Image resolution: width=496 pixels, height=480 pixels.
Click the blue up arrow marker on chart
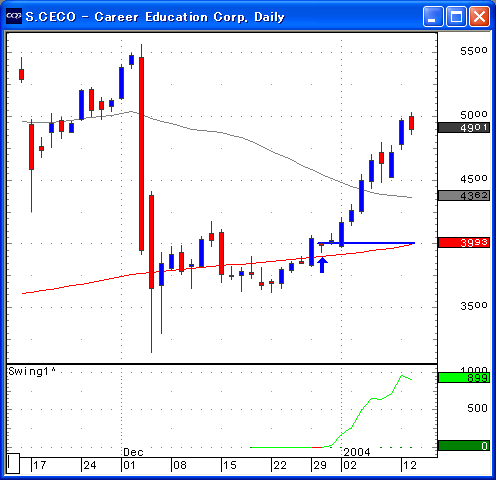coord(322,265)
